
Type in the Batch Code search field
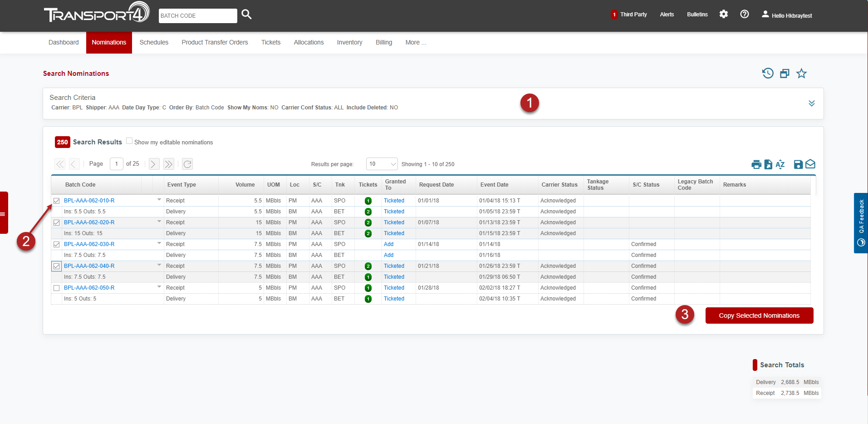click(197, 15)
